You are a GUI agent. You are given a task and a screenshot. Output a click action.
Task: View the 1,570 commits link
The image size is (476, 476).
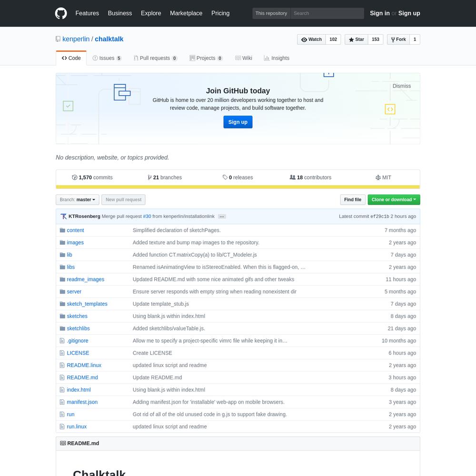click(92, 178)
